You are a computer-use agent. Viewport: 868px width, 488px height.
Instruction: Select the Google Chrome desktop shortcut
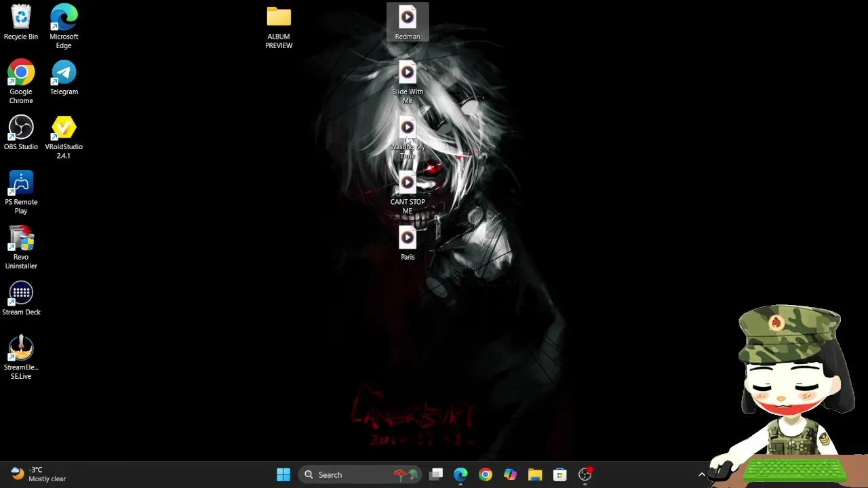click(21, 82)
